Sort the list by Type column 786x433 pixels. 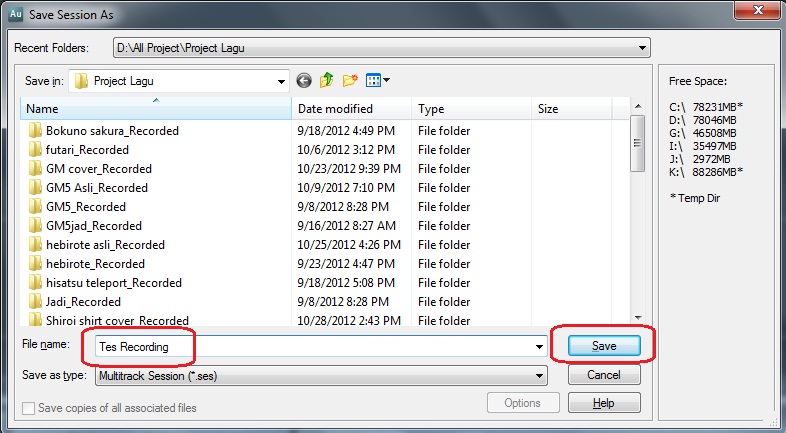[x=471, y=109]
